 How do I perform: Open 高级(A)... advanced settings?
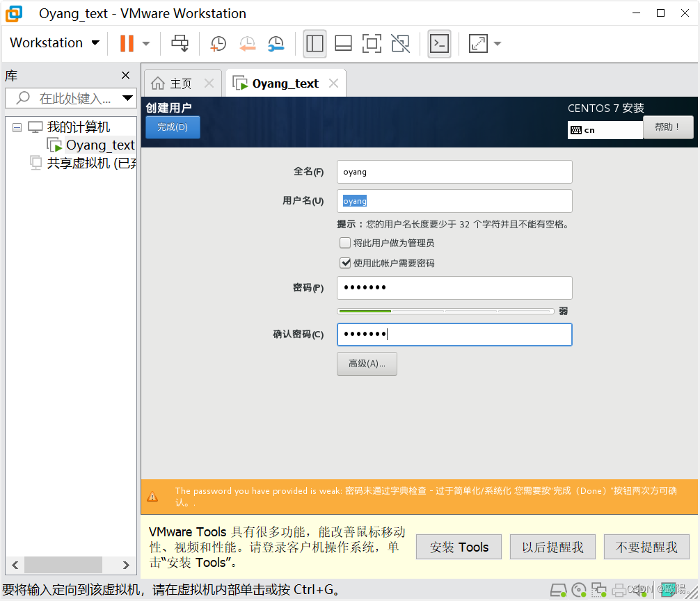[367, 364]
